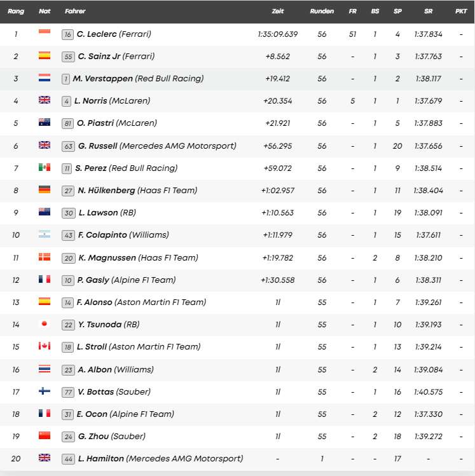Click the Canadian flag beside Stroll
475x476 pixels.
point(45,347)
